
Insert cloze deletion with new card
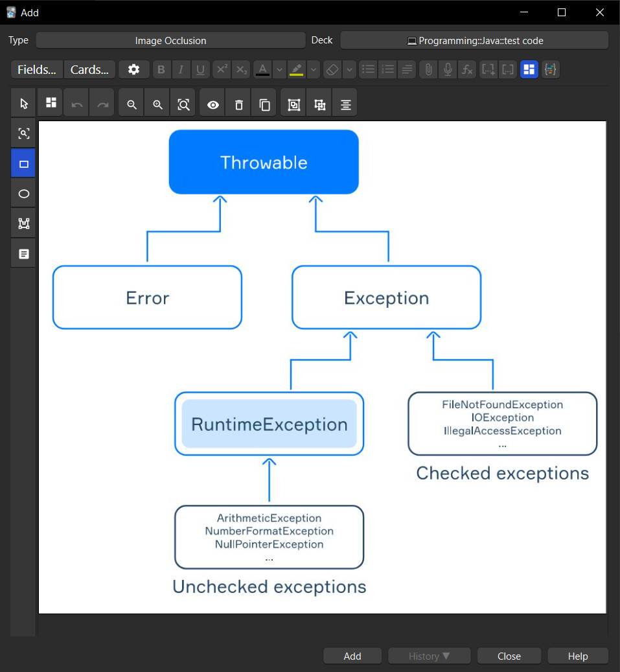pyautogui.click(x=488, y=69)
